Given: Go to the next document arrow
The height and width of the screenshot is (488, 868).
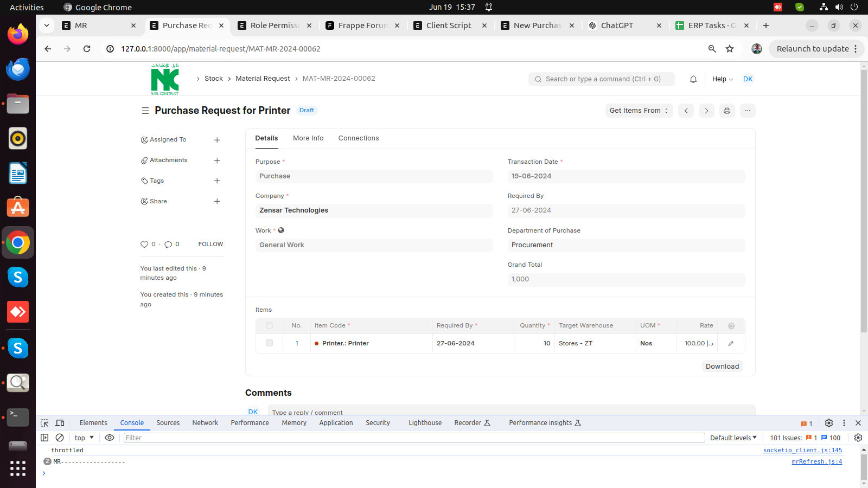Looking at the screenshot, I should coord(706,111).
